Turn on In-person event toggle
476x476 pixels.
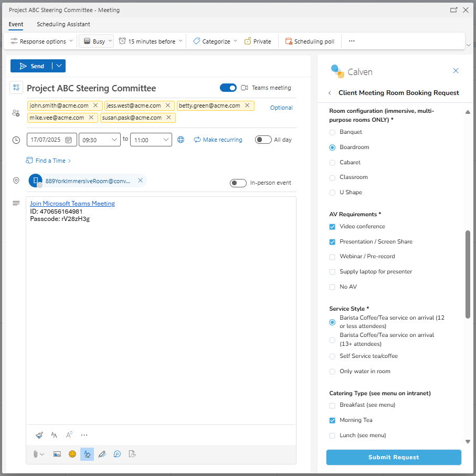pyautogui.click(x=238, y=183)
